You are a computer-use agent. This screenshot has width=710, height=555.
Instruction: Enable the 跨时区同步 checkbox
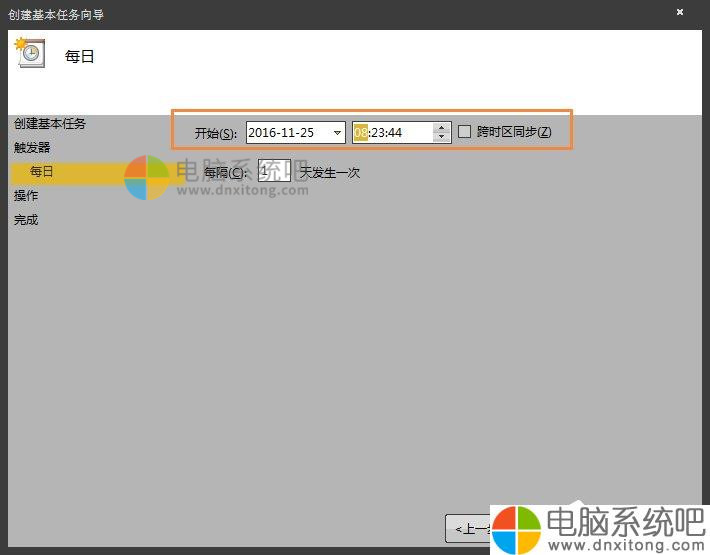click(464, 132)
